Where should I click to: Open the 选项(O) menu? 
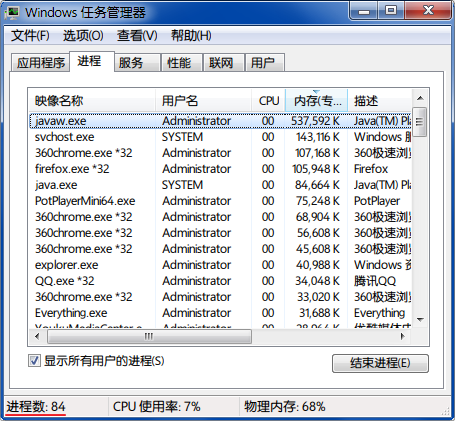point(83,35)
